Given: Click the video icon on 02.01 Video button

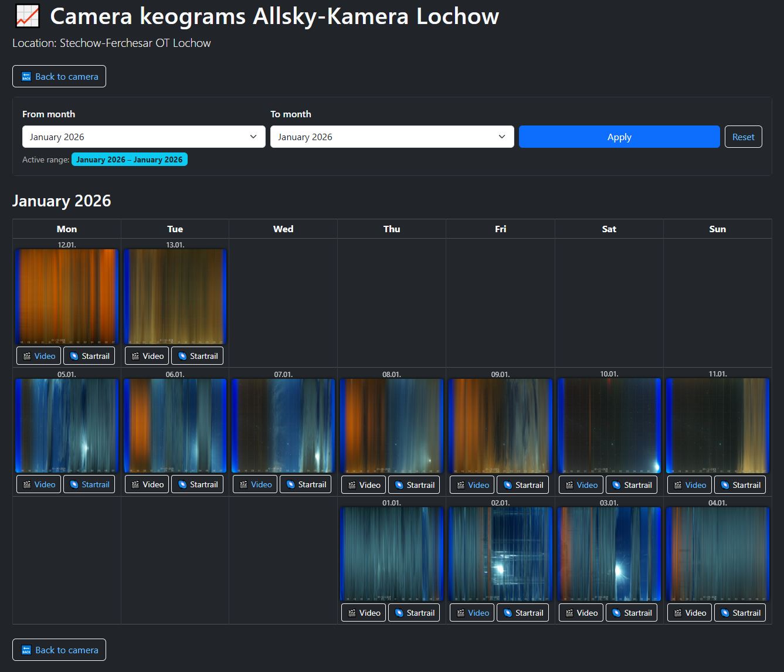Looking at the screenshot, I should [460, 612].
